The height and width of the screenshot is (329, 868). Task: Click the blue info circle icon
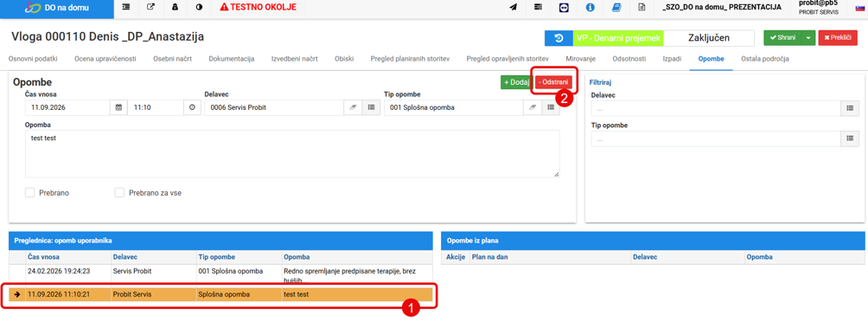590,8
